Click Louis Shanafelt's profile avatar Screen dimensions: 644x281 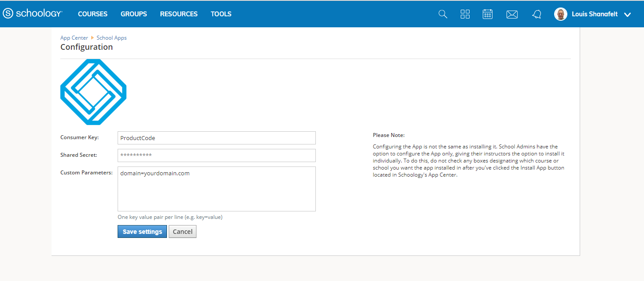point(560,14)
